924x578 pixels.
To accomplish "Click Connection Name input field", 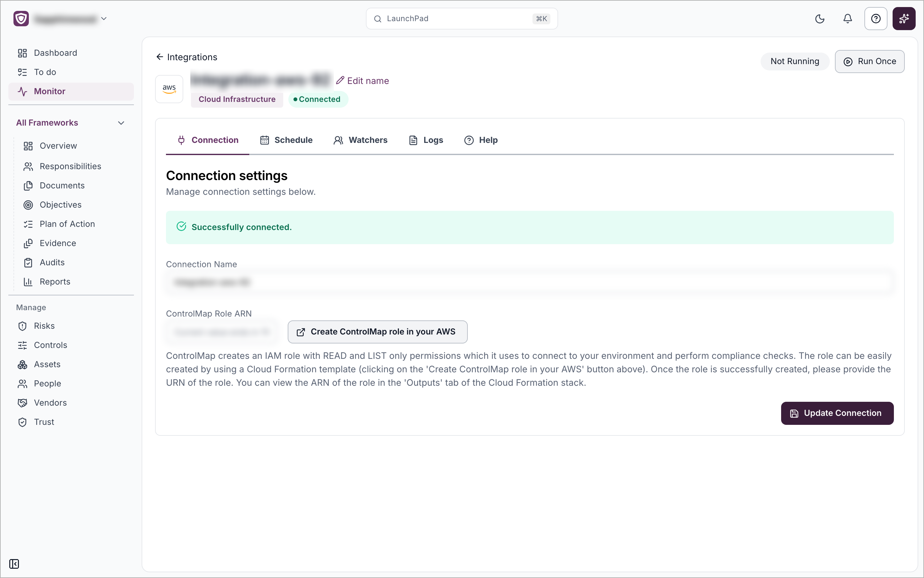I will [530, 283].
